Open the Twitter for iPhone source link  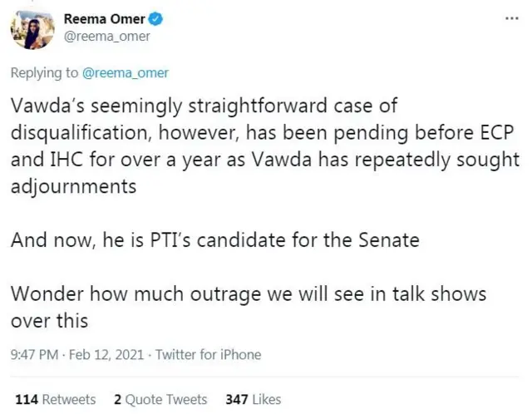[x=211, y=354]
